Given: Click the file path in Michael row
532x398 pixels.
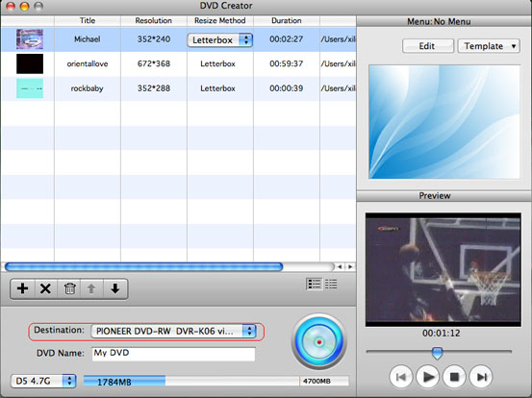Looking at the screenshot, I should [339, 39].
